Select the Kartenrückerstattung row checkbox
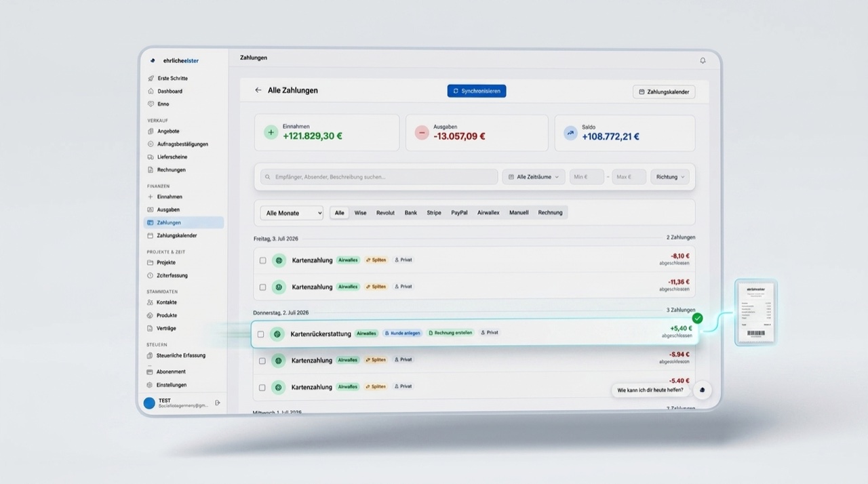This screenshot has width=868, height=484. click(260, 334)
